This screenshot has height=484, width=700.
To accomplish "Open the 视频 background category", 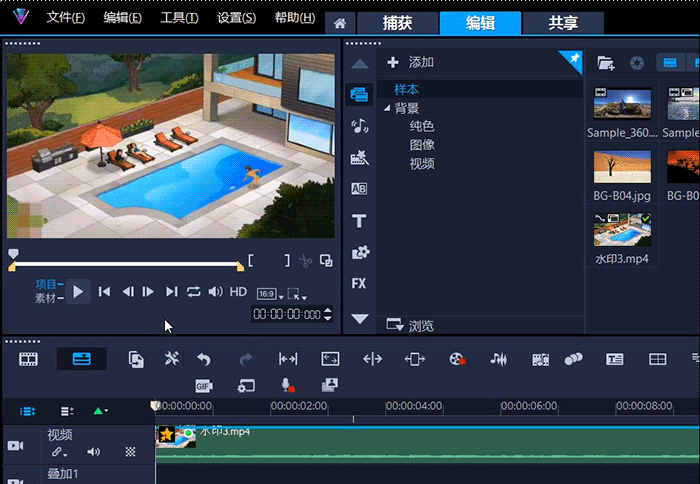I will point(422,164).
